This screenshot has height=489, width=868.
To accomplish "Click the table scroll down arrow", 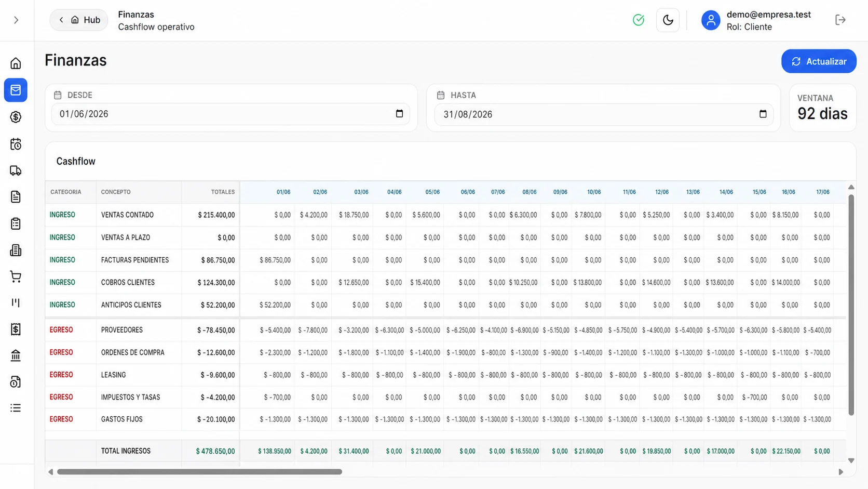I will (x=851, y=460).
